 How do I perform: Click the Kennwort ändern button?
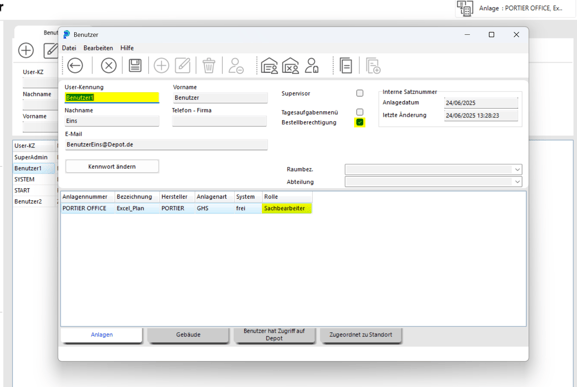[x=112, y=167]
